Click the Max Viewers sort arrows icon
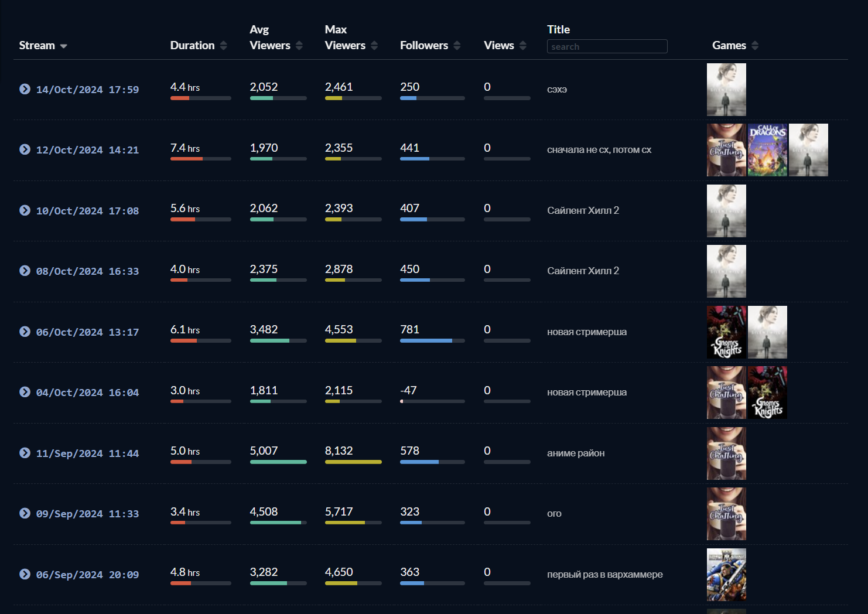The image size is (868, 614). tap(374, 46)
